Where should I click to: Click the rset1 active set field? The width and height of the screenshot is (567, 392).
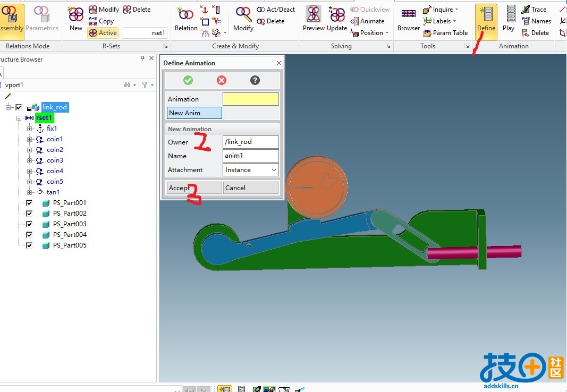145,33
